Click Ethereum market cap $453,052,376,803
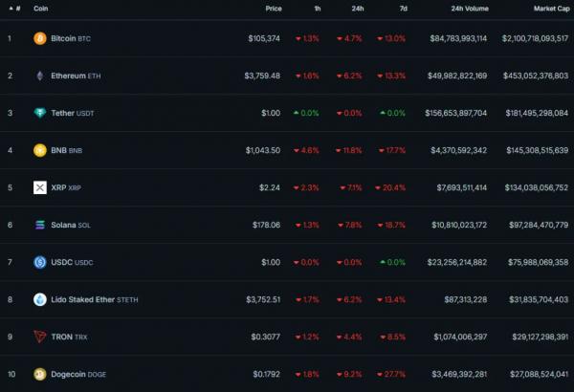Viewport: 574px width, 392px height. (536, 76)
